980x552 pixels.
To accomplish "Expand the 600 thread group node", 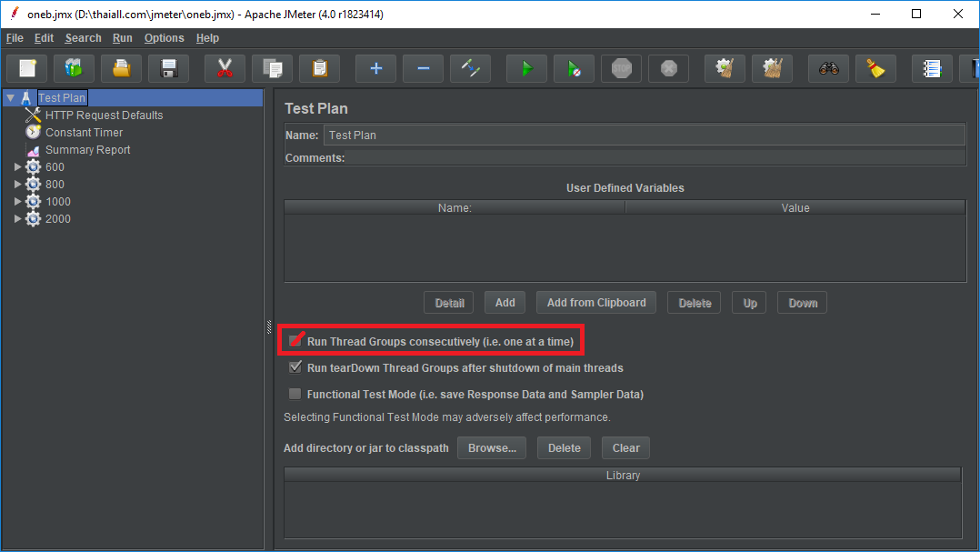I will tap(17, 167).
